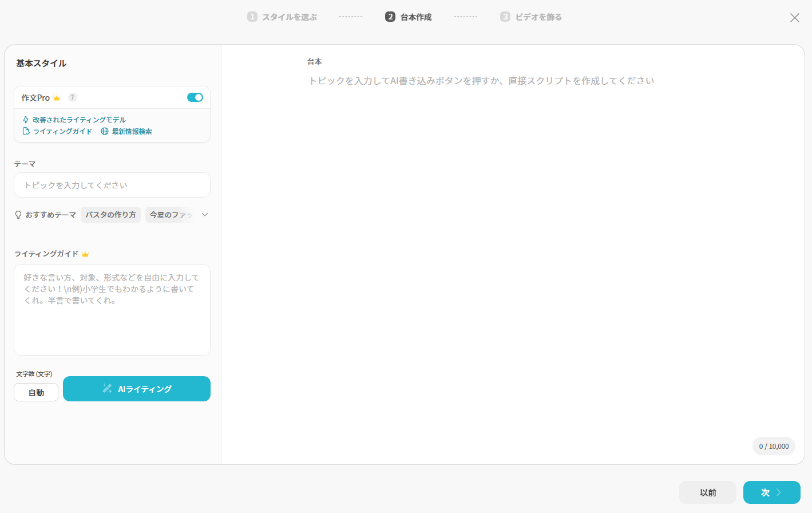Click the lightbulb おすすめテーマ icon
Viewport: 812px width, 513px height.
(x=18, y=215)
